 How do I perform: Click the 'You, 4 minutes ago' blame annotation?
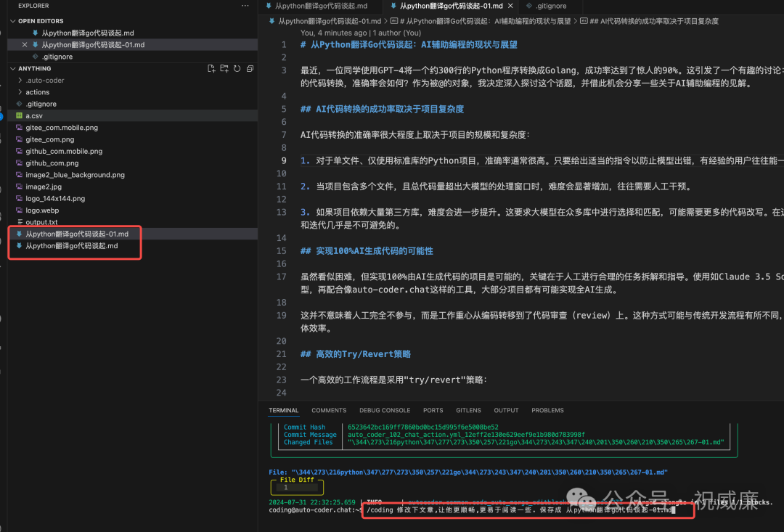tap(361, 33)
